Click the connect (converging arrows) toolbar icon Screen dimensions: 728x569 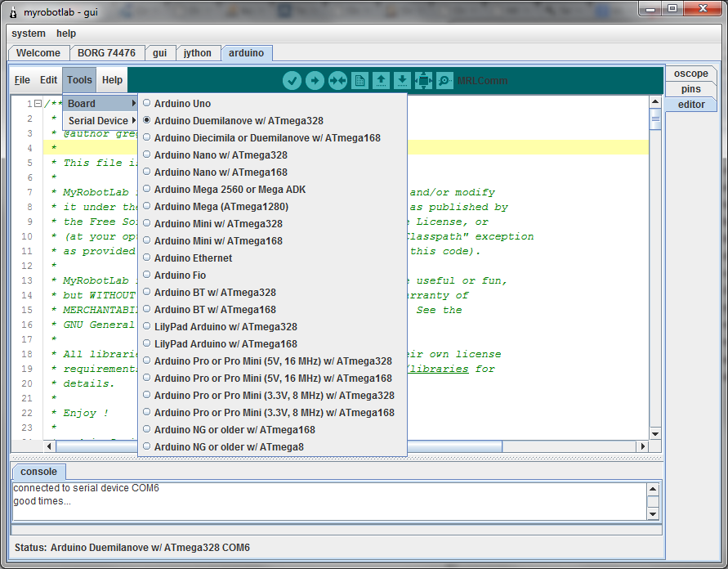click(337, 81)
